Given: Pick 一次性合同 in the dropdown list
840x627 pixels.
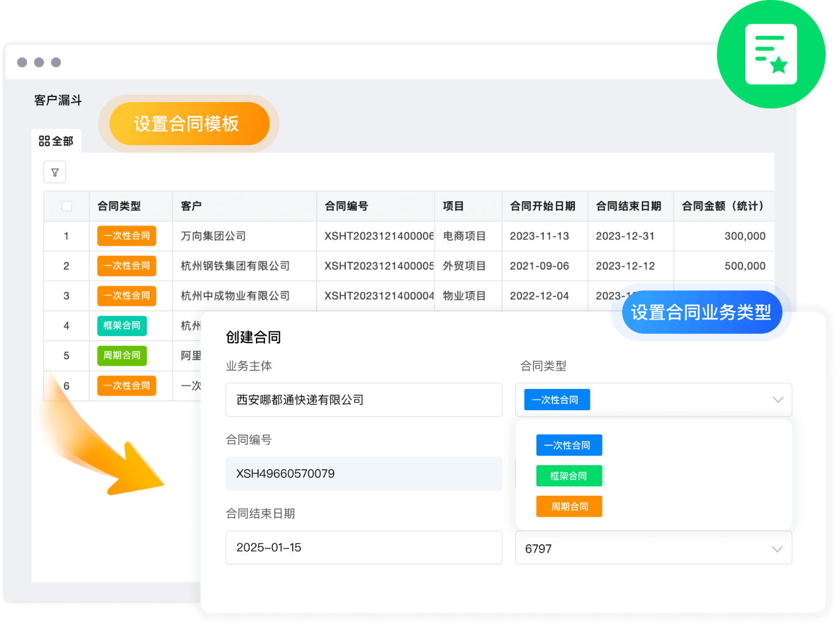Looking at the screenshot, I should (569, 445).
